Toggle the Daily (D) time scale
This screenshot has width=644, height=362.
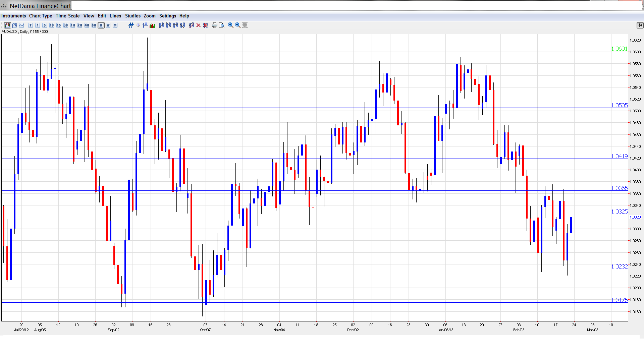click(x=101, y=25)
